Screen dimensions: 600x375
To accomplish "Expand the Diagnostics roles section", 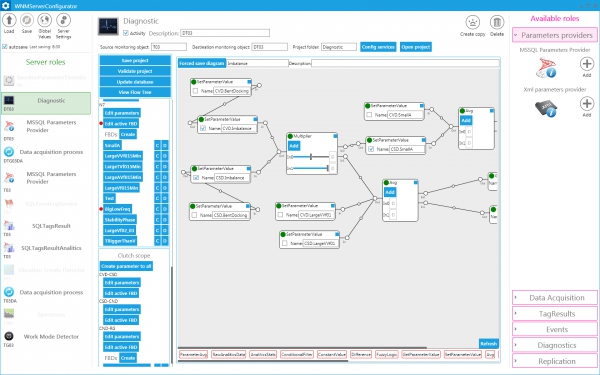I will [x=555, y=345].
